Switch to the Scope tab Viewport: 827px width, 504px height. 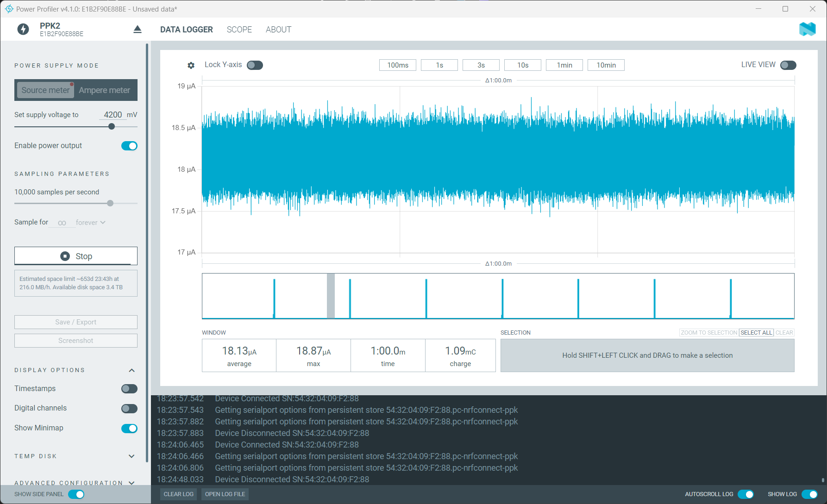(x=239, y=30)
